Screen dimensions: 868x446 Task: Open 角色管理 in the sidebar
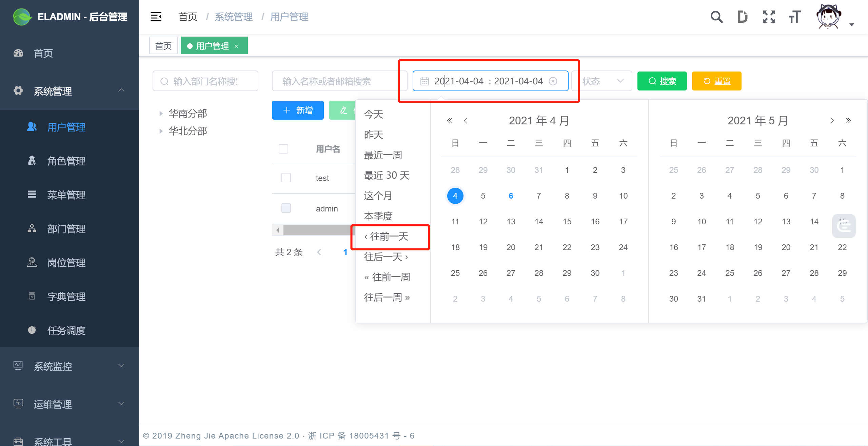[70, 161]
